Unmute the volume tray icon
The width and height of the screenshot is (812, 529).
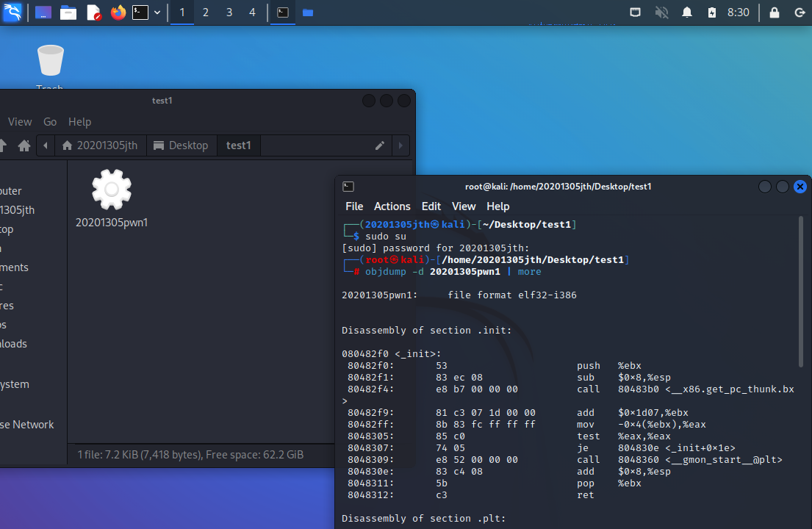pos(661,12)
